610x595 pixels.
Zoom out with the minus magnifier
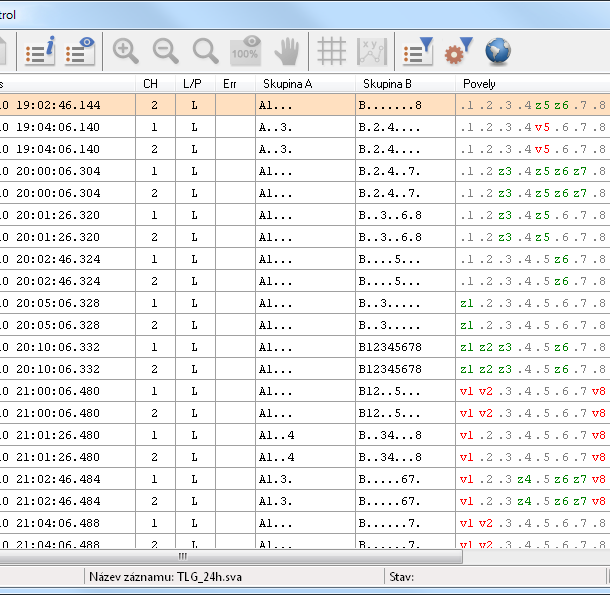tap(165, 51)
